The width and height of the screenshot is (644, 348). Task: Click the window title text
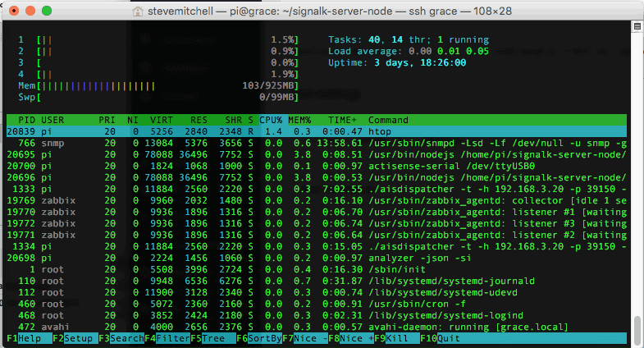pos(330,11)
